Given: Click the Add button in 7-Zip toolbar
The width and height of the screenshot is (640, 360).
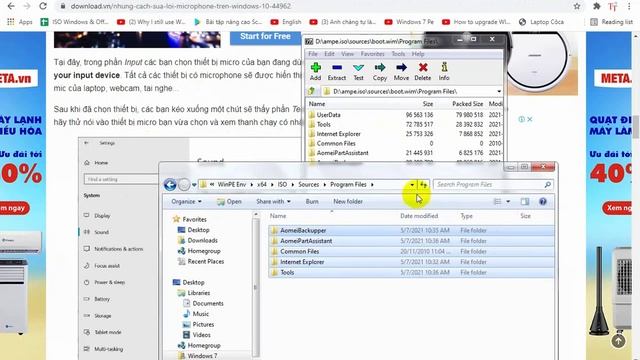Looking at the screenshot, I should 316,71.
